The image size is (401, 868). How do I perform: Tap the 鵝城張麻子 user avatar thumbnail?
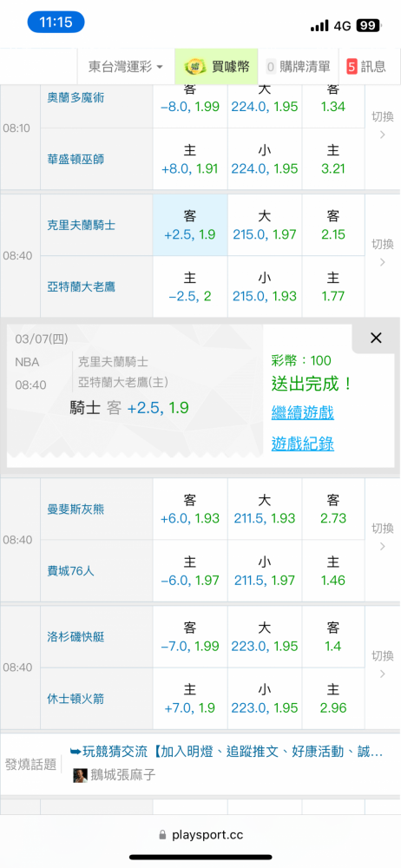point(81,775)
